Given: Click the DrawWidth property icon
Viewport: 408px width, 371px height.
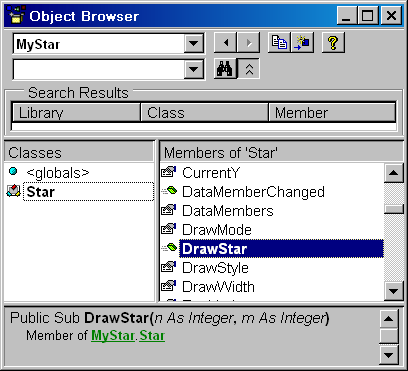Looking at the screenshot, I should tap(169, 286).
